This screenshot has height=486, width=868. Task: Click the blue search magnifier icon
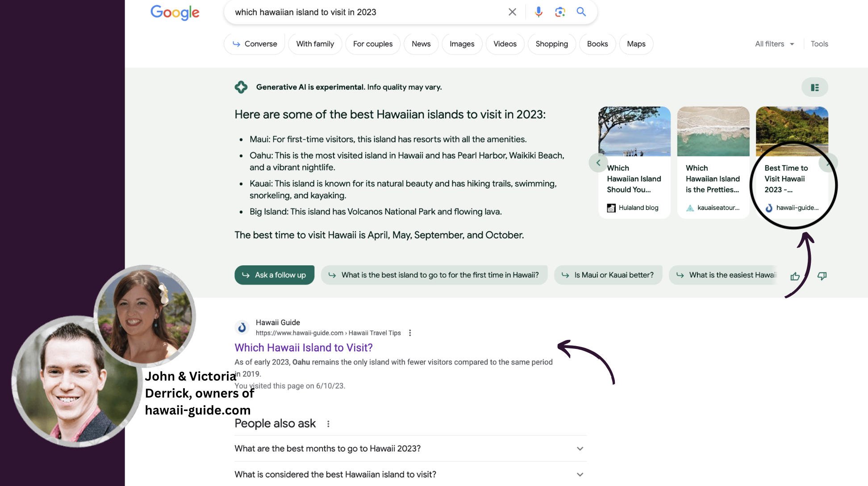click(581, 12)
